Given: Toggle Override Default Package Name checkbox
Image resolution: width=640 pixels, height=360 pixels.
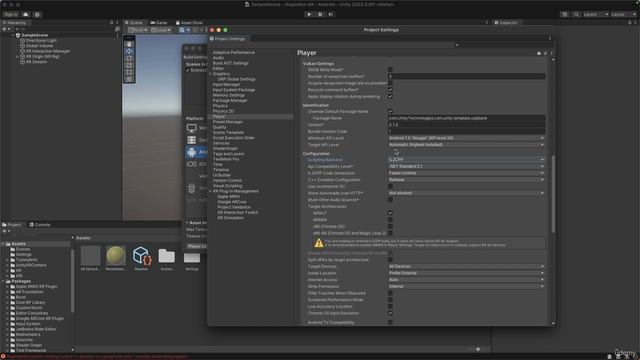Looking at the screenshot, I should 390,111.
